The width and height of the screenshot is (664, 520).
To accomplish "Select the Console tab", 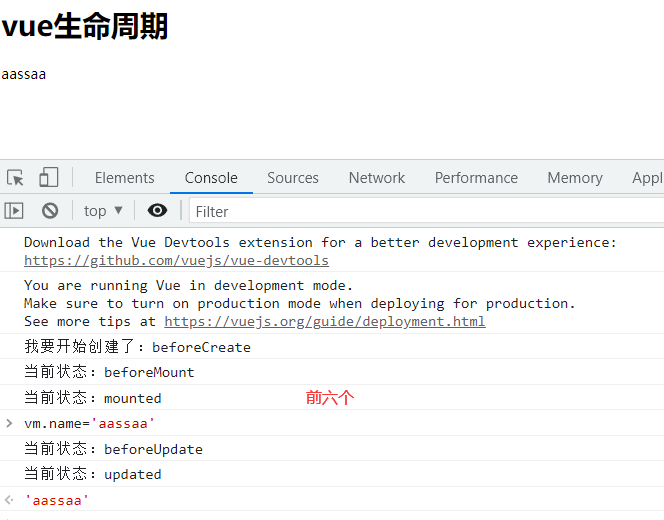I will 211,178.
